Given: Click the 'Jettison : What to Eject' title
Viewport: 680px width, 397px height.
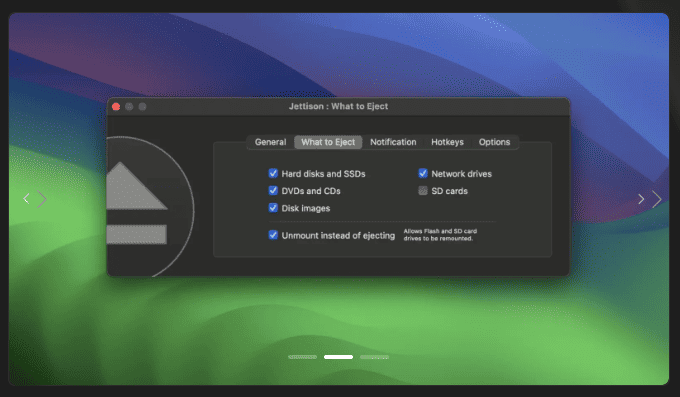Looking at the screenshot, I should 338,106.
